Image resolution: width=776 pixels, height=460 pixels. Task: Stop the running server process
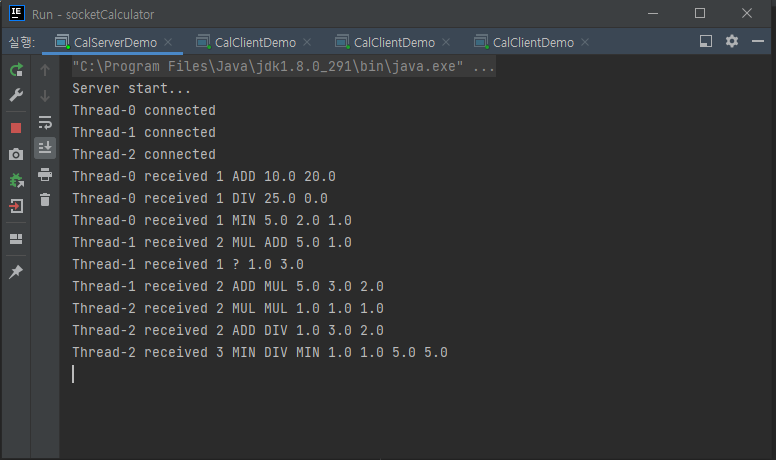pos(16,128)
